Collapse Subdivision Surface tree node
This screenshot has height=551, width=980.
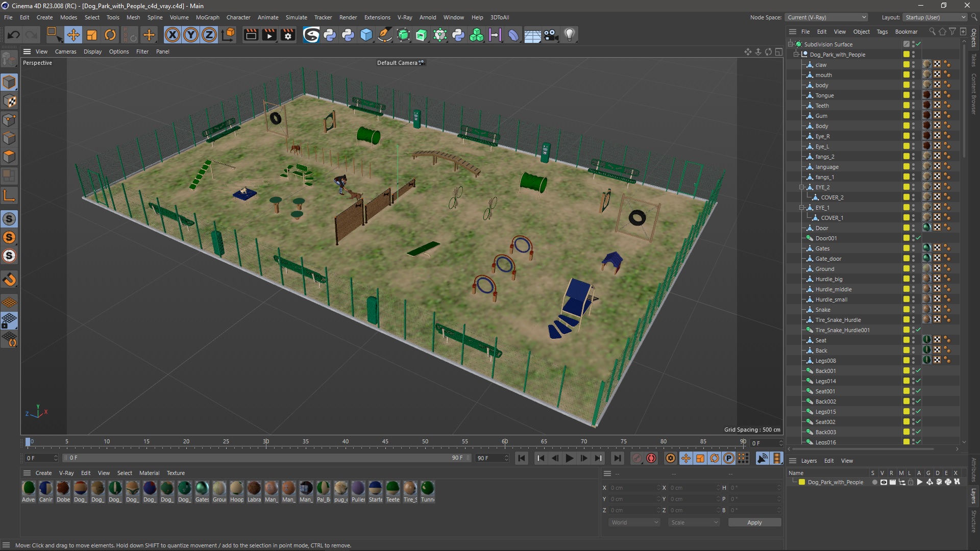791,44
